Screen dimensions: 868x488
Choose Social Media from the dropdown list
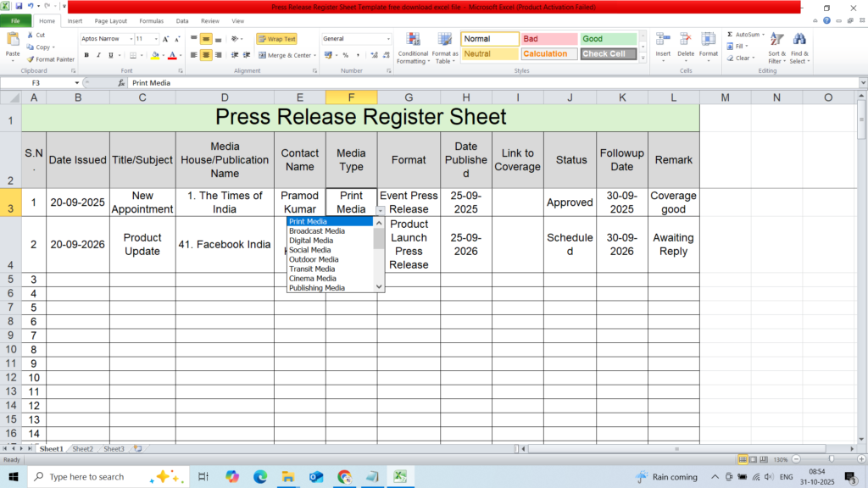pyautogui.click(x=310, y=250)
